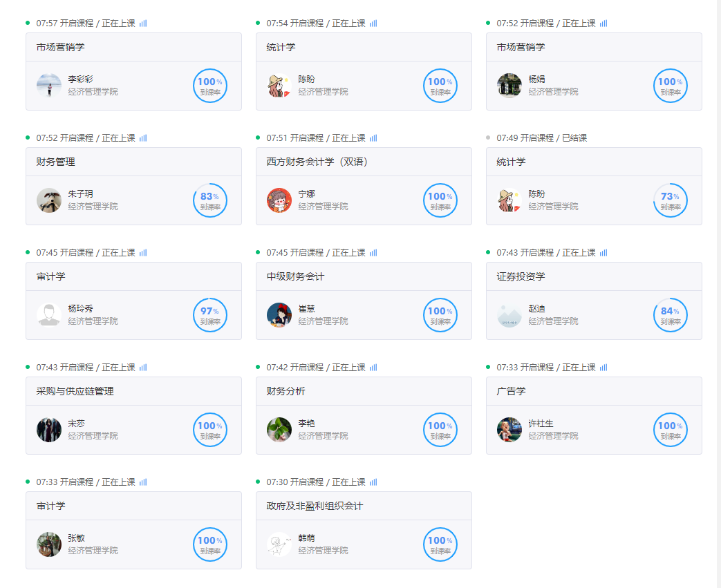The image size is (721, 588).
Task: Click the bar chart icon above 证券投资学 card
Action: [603, 253]
